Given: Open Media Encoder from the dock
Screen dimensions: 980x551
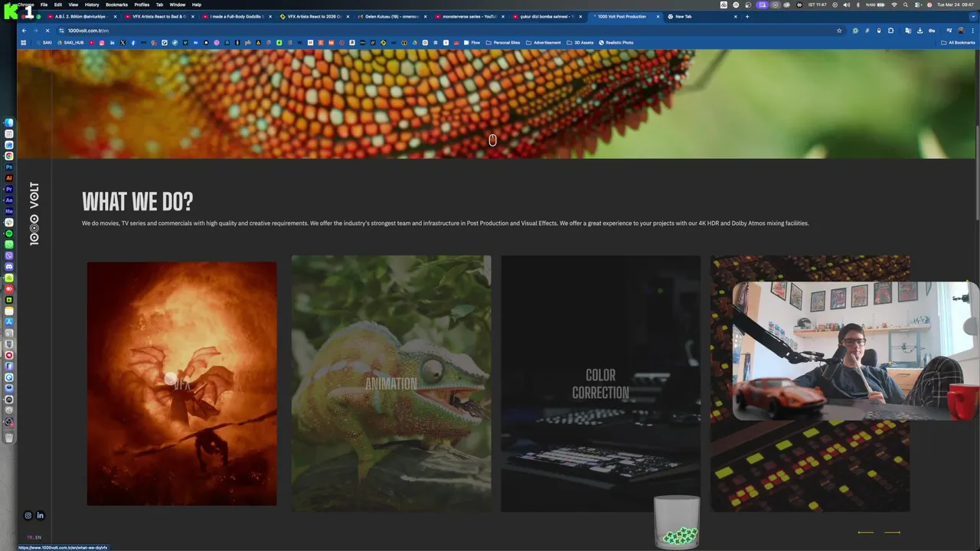Looking at the screenshot, I should point(9,211).
